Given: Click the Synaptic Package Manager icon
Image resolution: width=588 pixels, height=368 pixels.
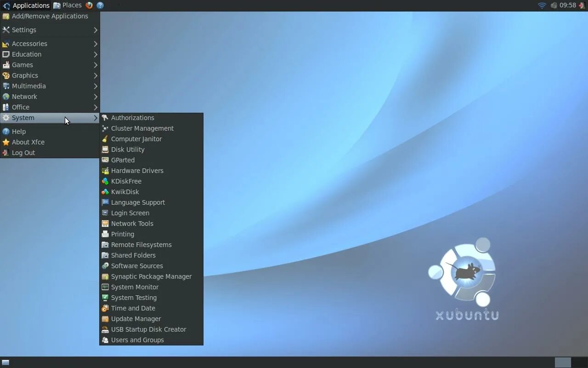Looking at the screenshot, I should pos(105,276).
